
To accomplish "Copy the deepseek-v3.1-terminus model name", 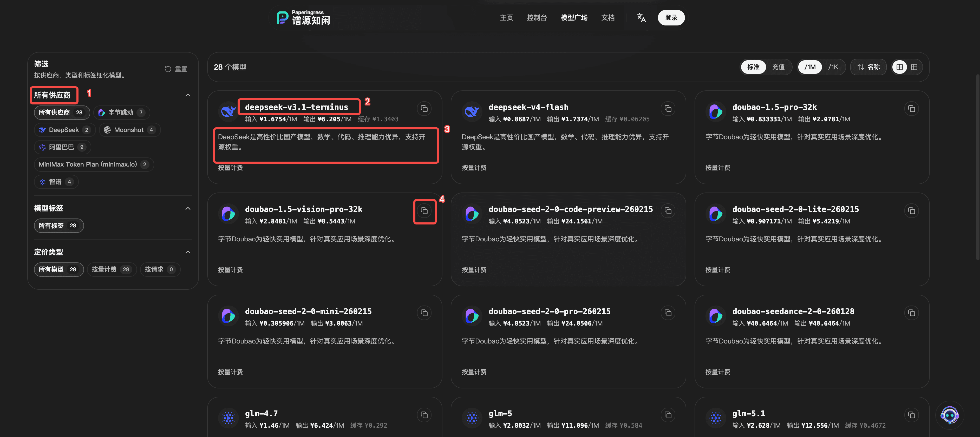I will 424,109.
